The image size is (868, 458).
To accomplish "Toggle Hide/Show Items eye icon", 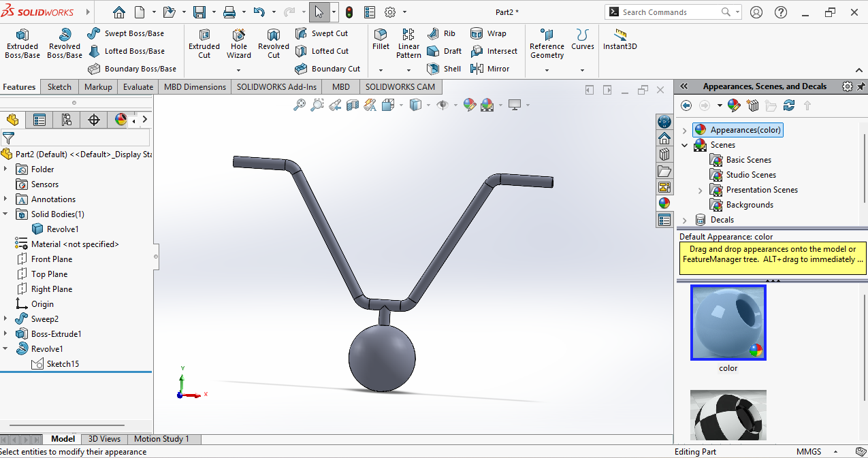I will tap(443, 105).
